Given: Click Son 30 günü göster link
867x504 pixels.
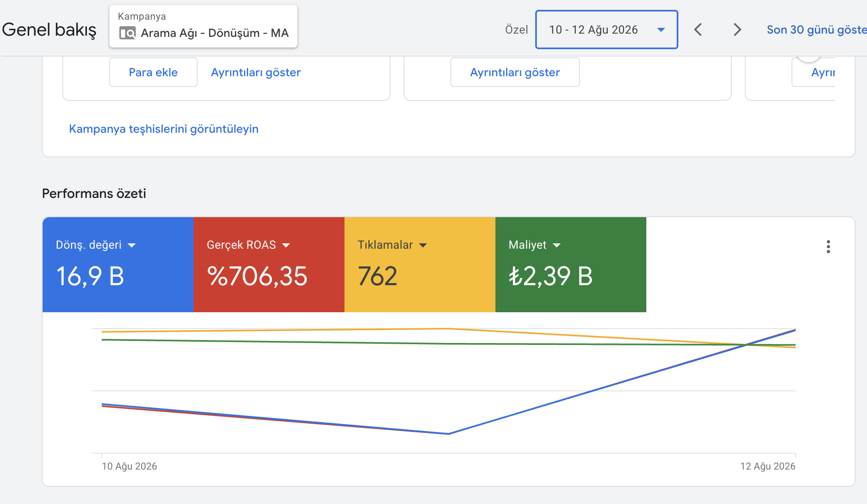Looking at the screenshot, I should click(817, 30).
